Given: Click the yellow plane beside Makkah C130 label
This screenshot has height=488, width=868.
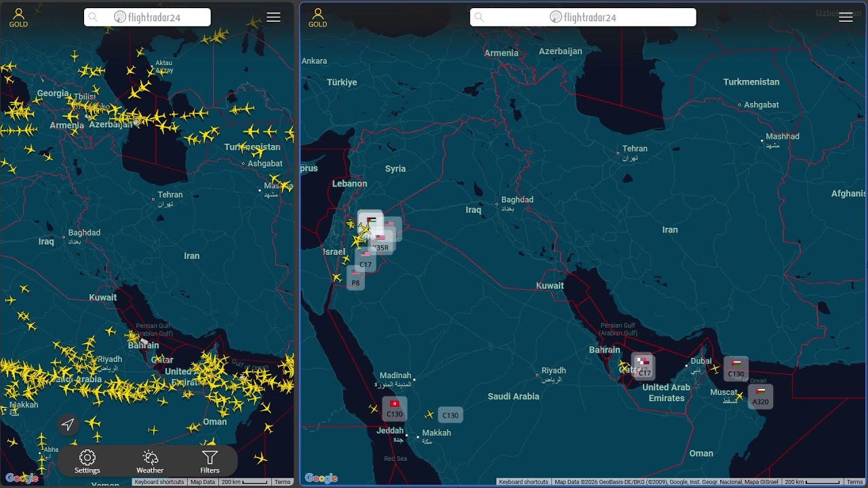Looking at the screenshot, I should tap(429, 414).
